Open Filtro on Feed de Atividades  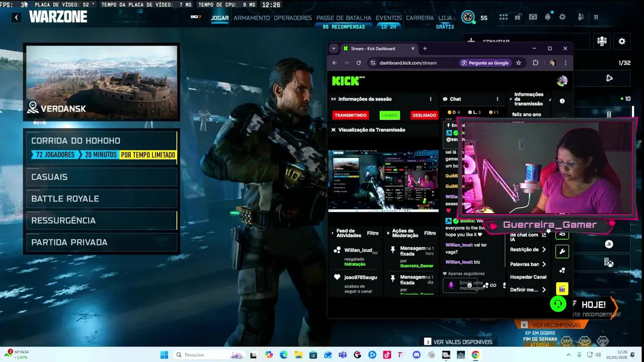tap(373, 233)
